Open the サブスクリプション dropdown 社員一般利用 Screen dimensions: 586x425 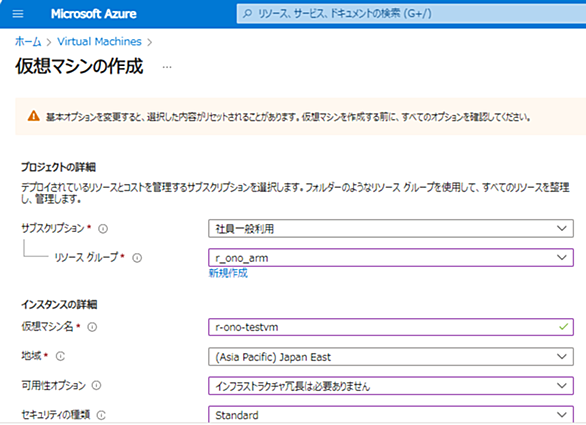pyautogui.click(x=391, y=228)
